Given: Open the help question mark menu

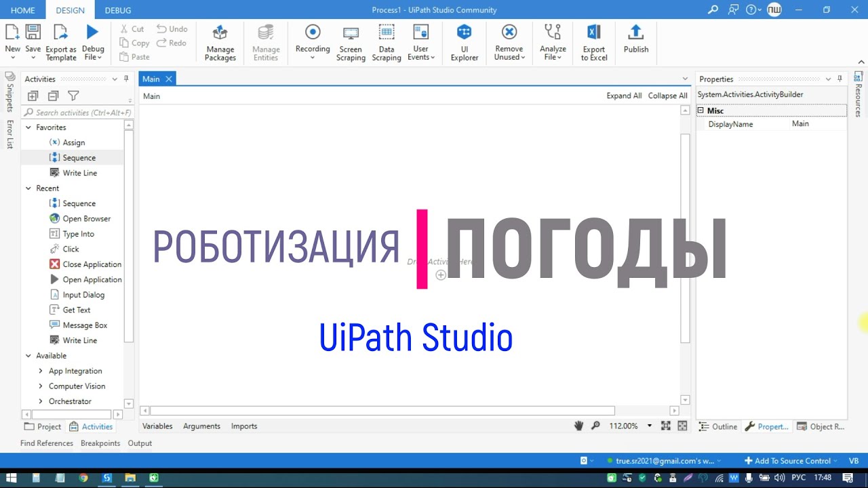Looking at the screenshot, I should click(753, 10).
